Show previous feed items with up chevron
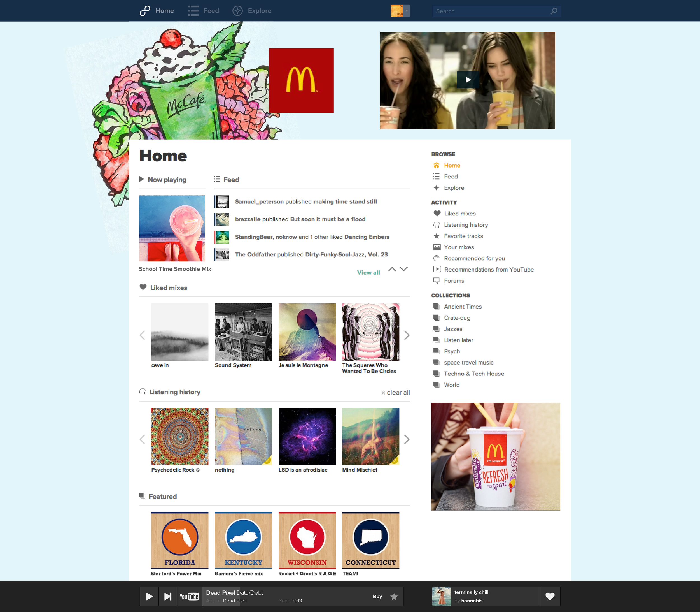Screen dimensions: 700x612 [392, 269]
